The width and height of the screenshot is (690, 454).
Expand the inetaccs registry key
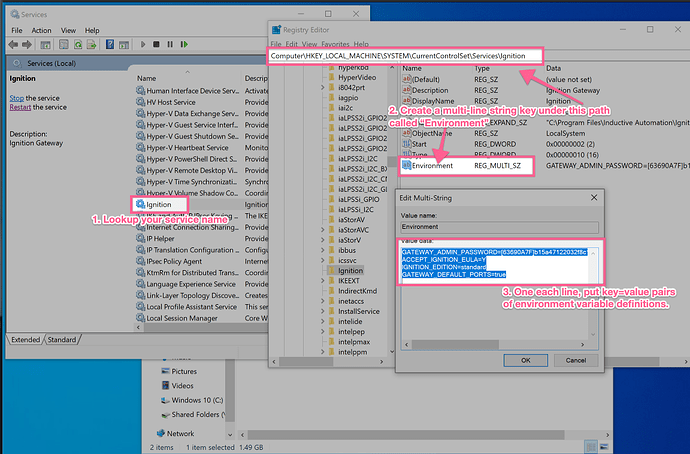pyautogui.click(x=323, y=301)
